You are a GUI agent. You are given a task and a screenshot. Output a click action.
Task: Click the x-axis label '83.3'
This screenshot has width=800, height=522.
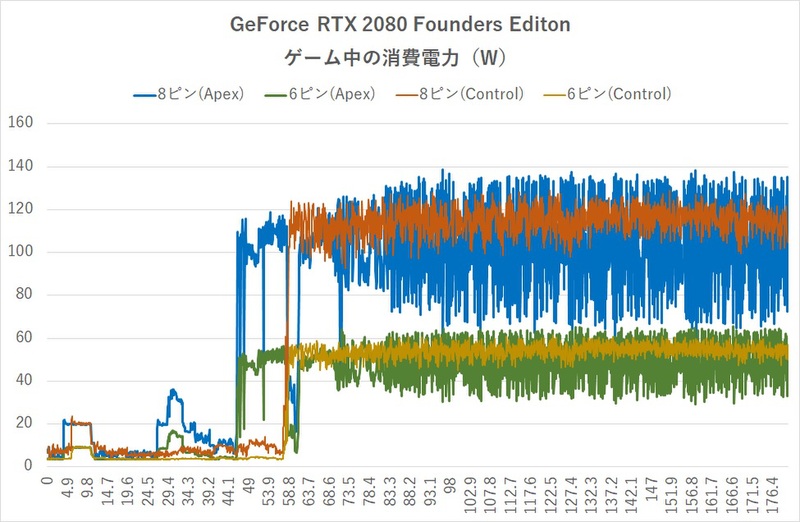[x=389, y=491]
